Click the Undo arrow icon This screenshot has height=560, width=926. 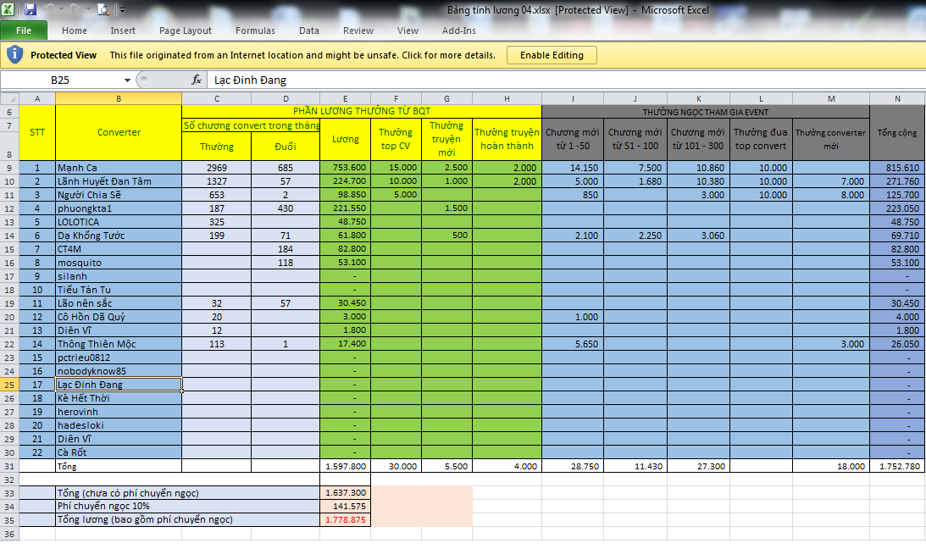[x=50, y=10]
